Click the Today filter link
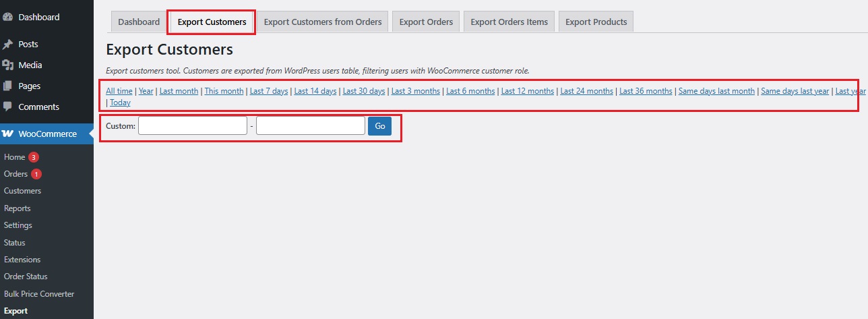Viewport: 868px width, 319px height. coord(120,103)
